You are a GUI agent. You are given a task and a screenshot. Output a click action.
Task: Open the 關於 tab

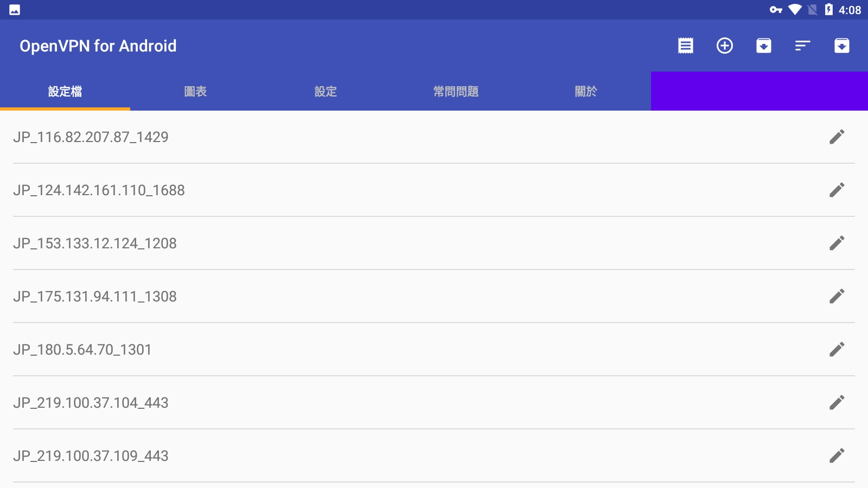(x=586, y=91)
